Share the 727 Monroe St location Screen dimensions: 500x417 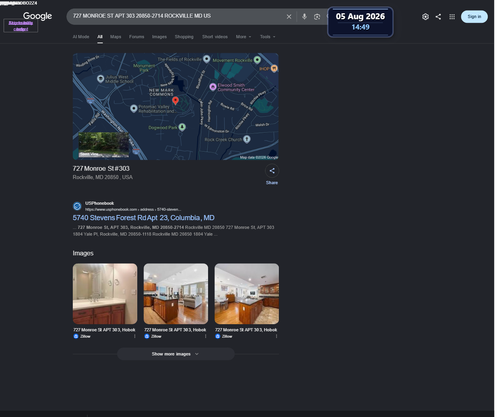[x=272, y=171]
